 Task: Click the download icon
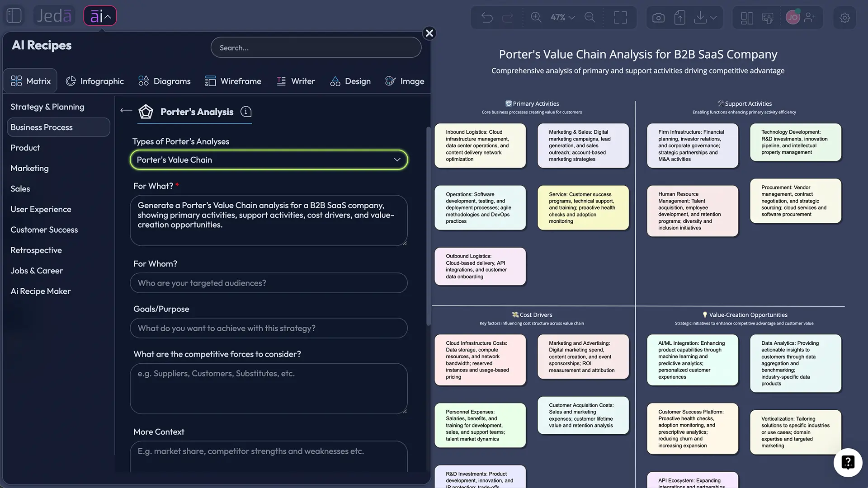pos(700,18)
